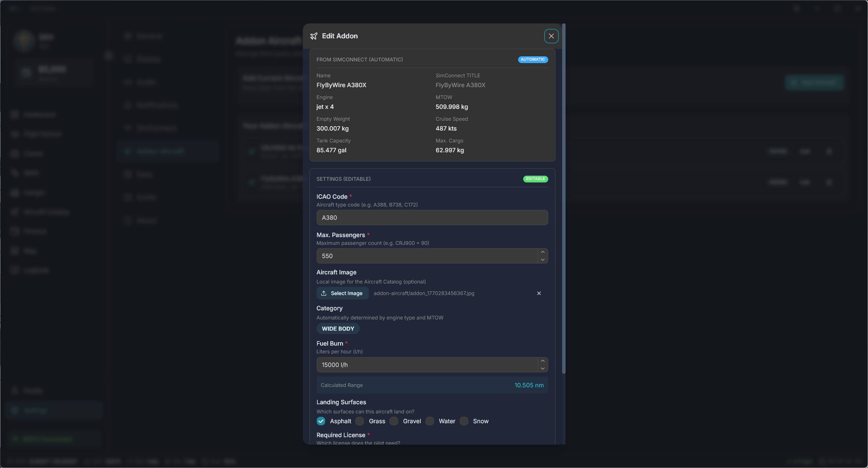
Task: Enable the Grass landing surface
Action: [x=360, y=421]
